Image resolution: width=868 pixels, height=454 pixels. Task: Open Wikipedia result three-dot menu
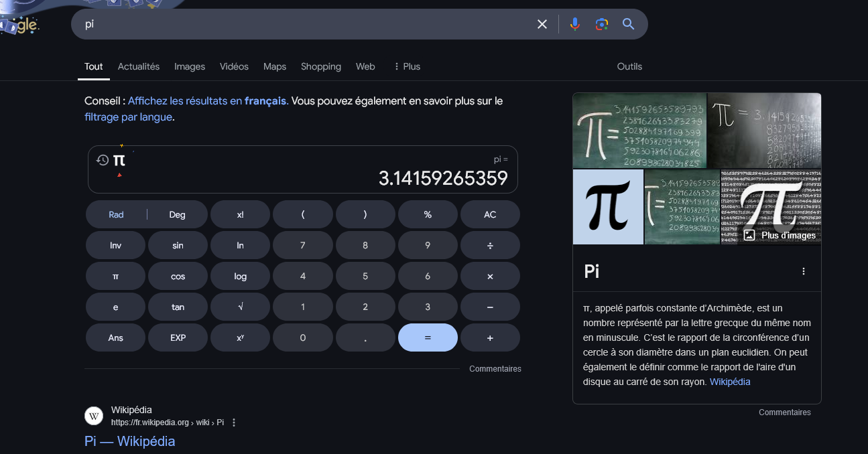tap(234, 423)
